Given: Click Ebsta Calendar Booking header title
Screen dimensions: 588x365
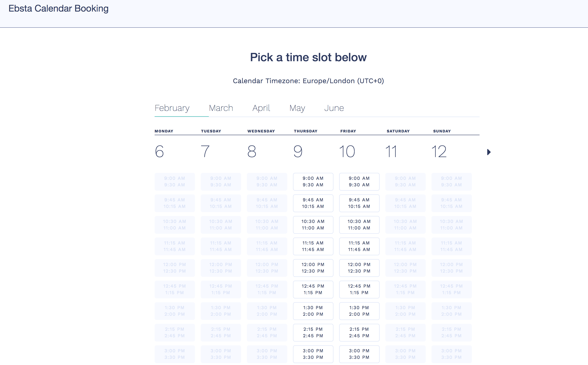Looking at the screenshot, I should (58, 8).
